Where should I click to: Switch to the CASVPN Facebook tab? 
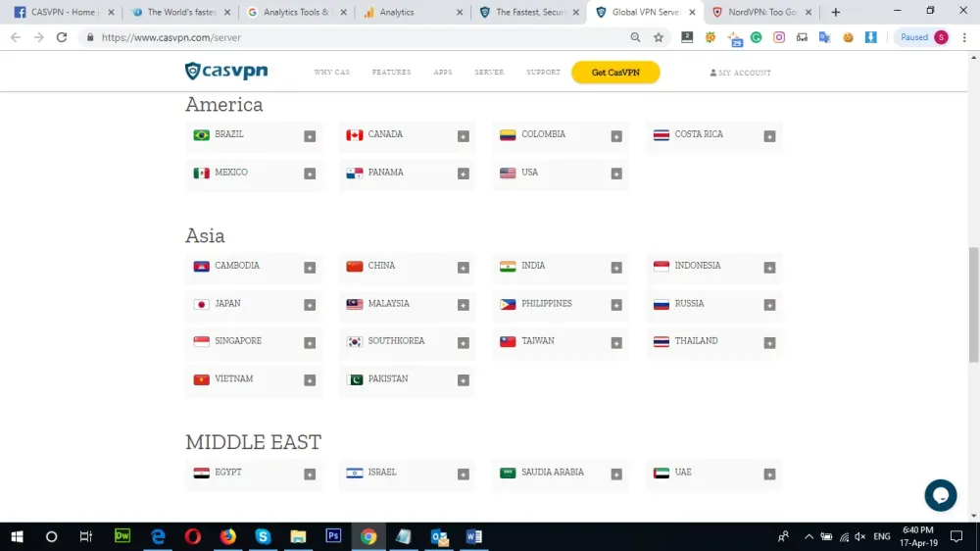click(63, 12)
